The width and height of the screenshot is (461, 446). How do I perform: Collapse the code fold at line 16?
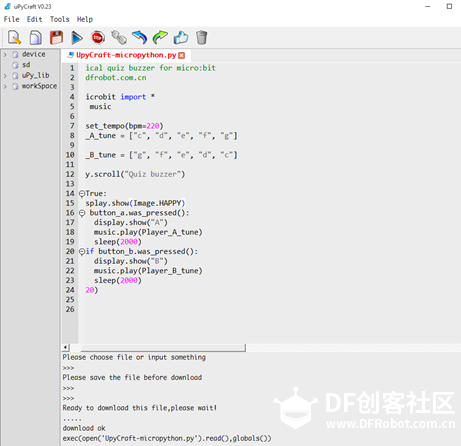[82, 213]
